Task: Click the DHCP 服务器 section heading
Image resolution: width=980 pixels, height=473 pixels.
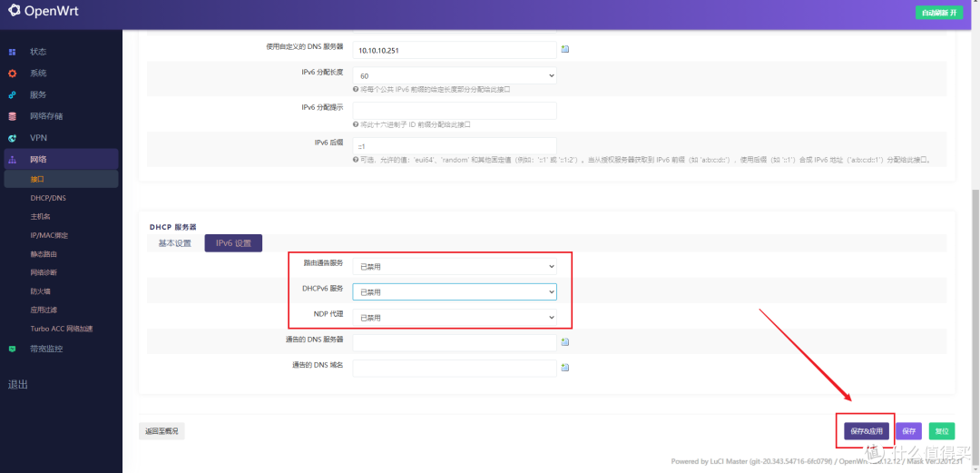Action: (x=172, y=226)
